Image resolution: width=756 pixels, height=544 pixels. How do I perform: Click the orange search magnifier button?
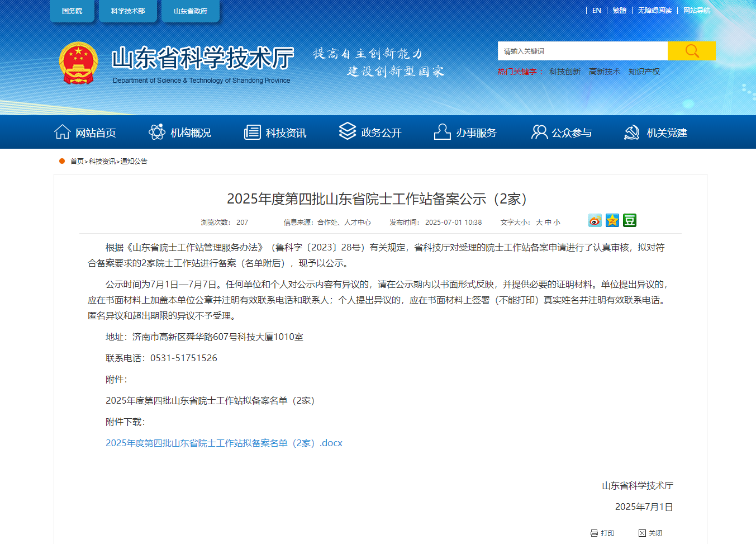pos(691,51)
